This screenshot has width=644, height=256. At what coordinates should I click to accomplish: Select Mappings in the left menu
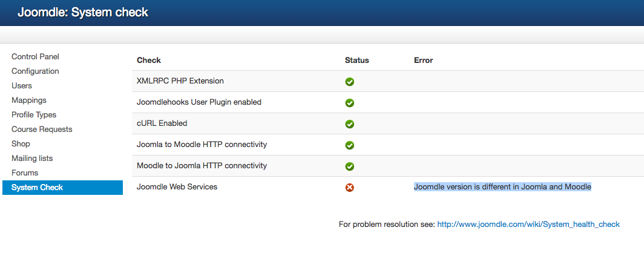tap(29, 100)
